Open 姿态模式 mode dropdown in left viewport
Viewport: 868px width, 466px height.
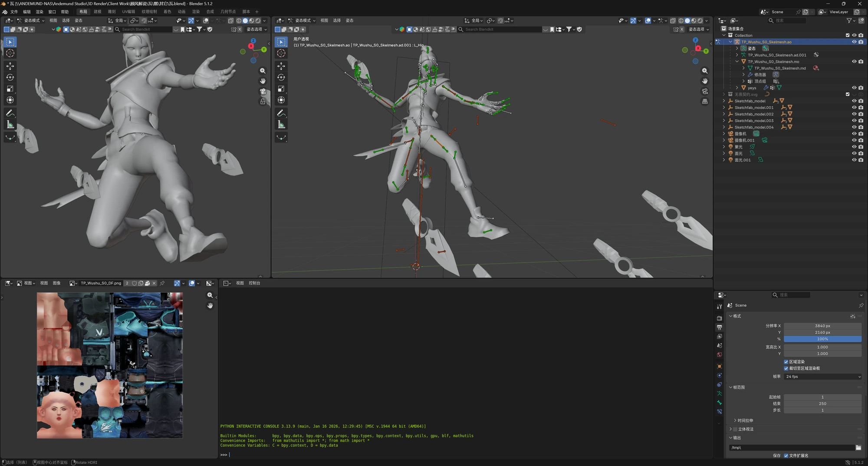(x=31, y=20)
